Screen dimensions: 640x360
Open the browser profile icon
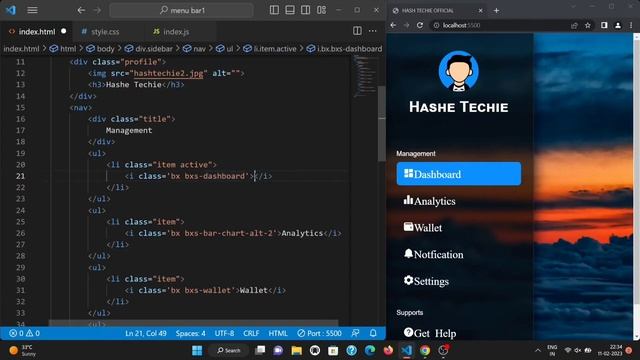click(618, 25)
